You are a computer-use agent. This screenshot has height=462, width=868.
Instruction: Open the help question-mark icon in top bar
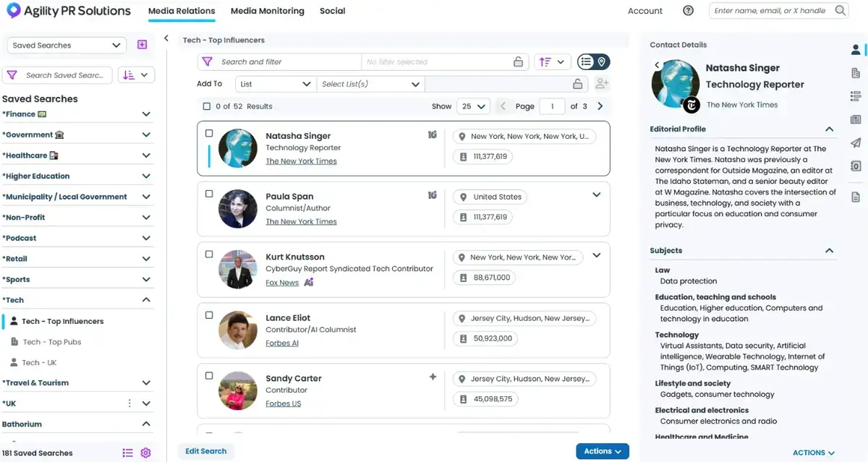(x=688, y=10)
